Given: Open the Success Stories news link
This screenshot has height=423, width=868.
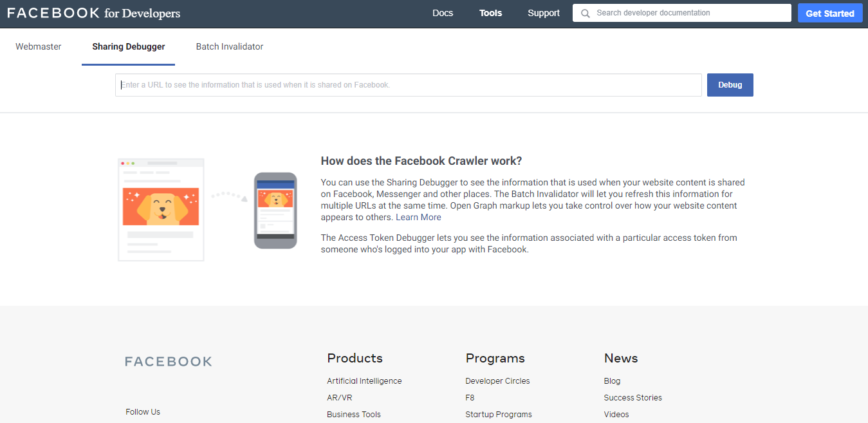Looking at the screenshot, I should tap(633, 397).
